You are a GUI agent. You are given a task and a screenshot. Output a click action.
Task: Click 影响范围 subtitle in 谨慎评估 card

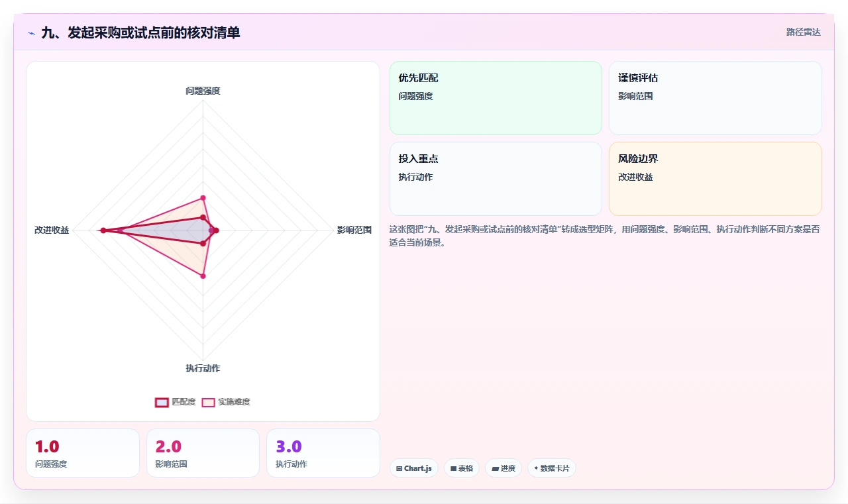[635, 96]
